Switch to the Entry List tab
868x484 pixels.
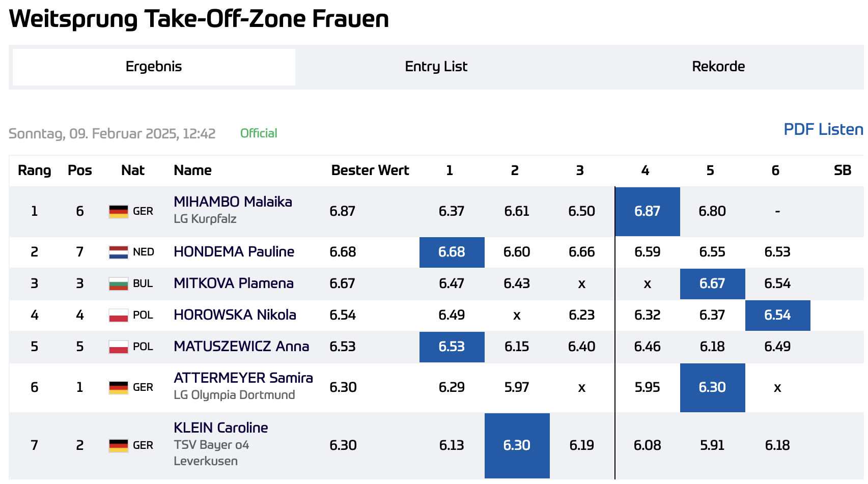(x=436, y=67)
